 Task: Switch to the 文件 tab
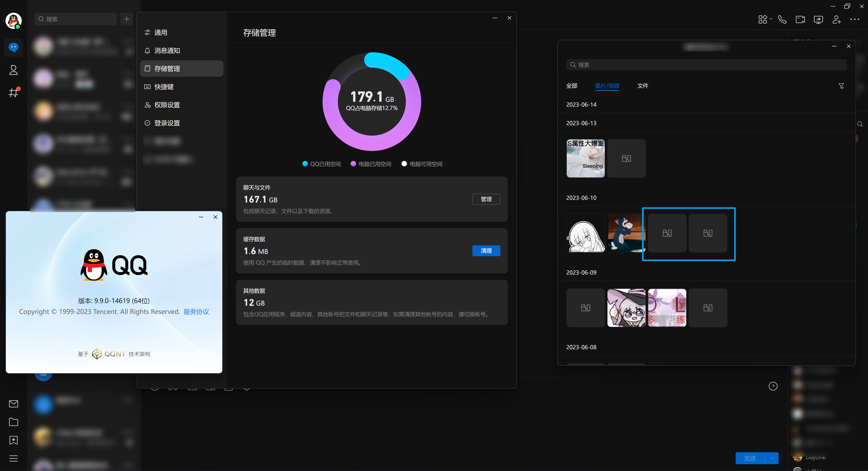point(643,86)
